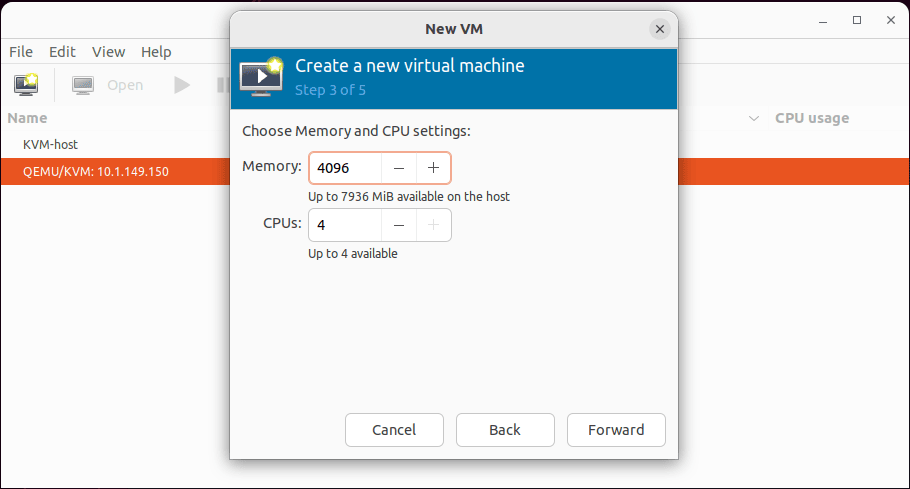Open the View menu

pyautogui.click(x=109, y=52)
